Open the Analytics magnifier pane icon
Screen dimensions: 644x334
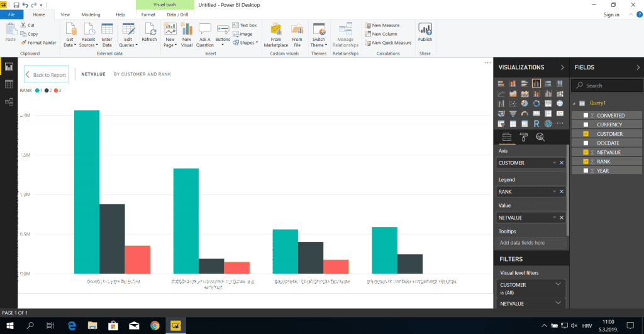540,137
